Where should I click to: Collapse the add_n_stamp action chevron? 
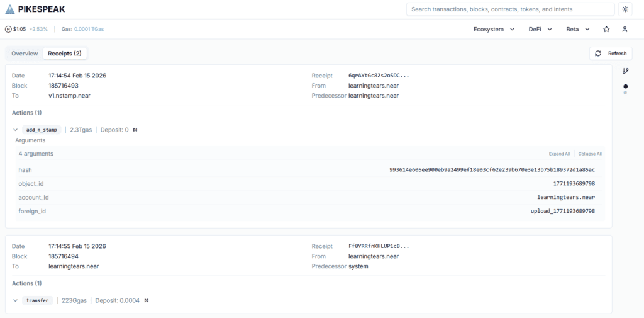click(16, 130)
